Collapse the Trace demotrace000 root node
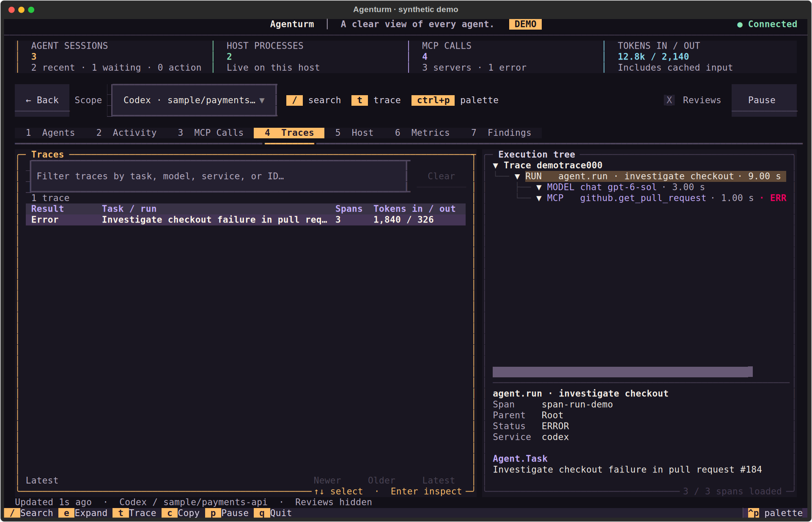 tap(495, 165)
